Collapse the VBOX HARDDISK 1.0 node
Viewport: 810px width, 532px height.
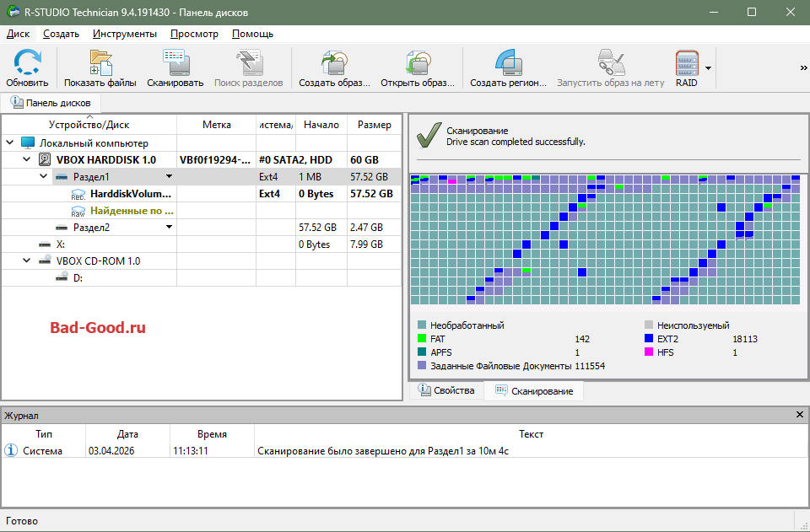click(27, 159)
